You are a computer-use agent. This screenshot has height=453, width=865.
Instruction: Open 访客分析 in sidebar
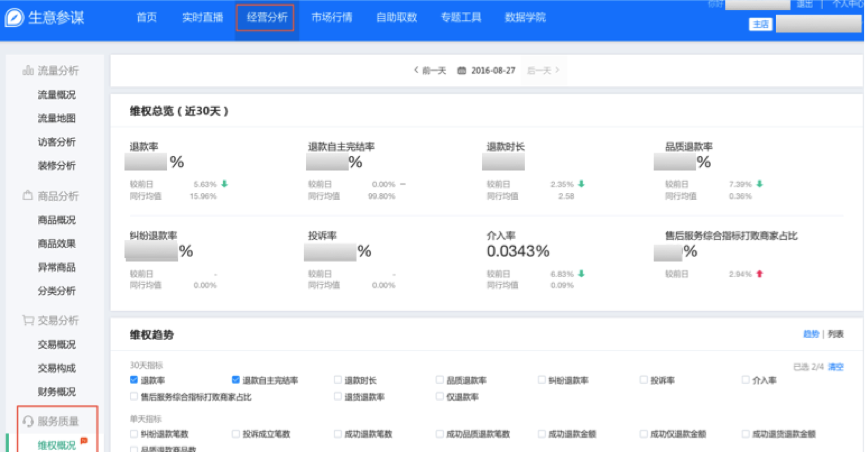point(56,142)
